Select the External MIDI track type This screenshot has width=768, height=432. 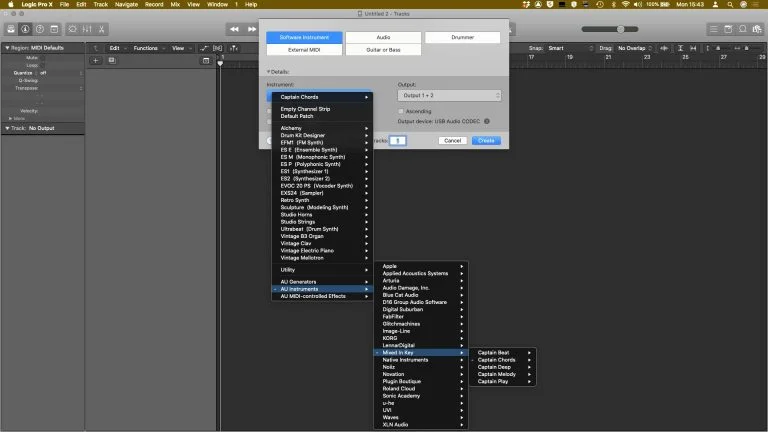(304, 50)
